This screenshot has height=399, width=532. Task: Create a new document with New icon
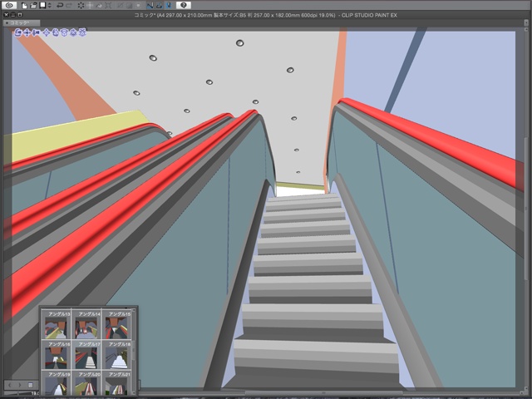(x=24, y=6)
